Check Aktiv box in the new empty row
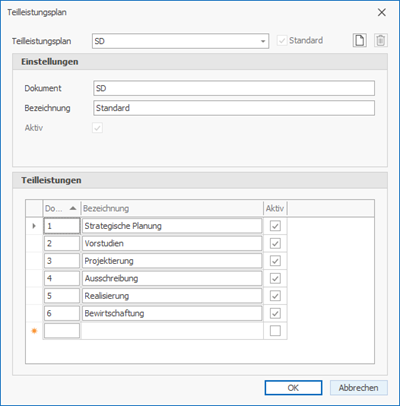 coord(275,331)
